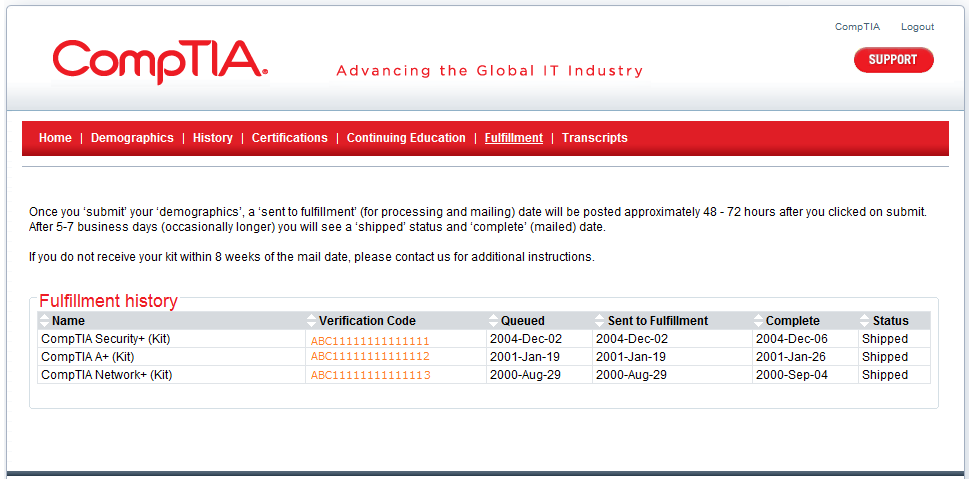Click the 2001-Jan-26 complete date
Screen dimensions: 969x483
coord(791,356)
